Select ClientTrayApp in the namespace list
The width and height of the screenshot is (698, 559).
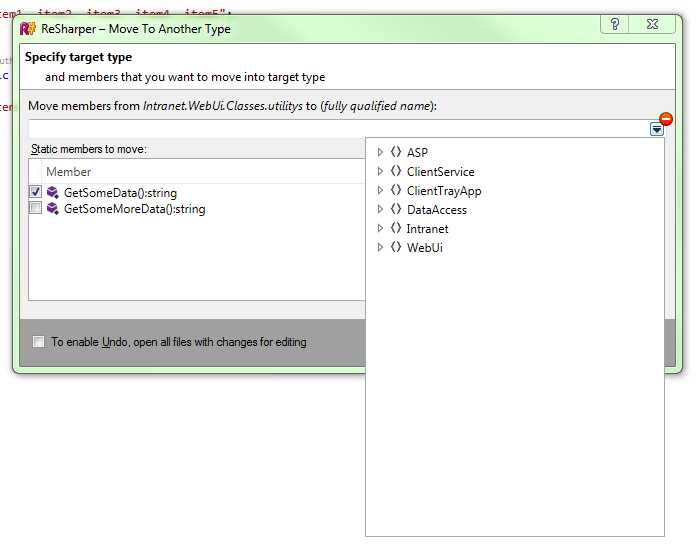444,191
